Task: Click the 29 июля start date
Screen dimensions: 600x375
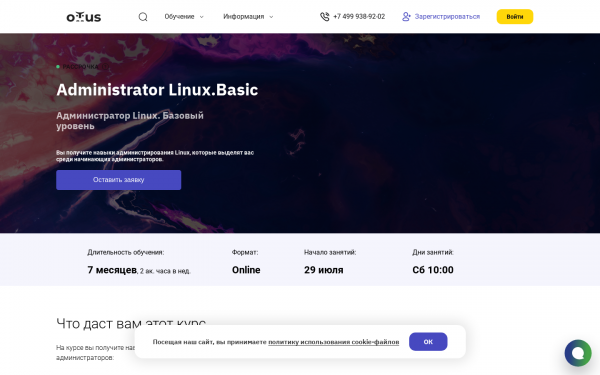Action: (324, 270)
